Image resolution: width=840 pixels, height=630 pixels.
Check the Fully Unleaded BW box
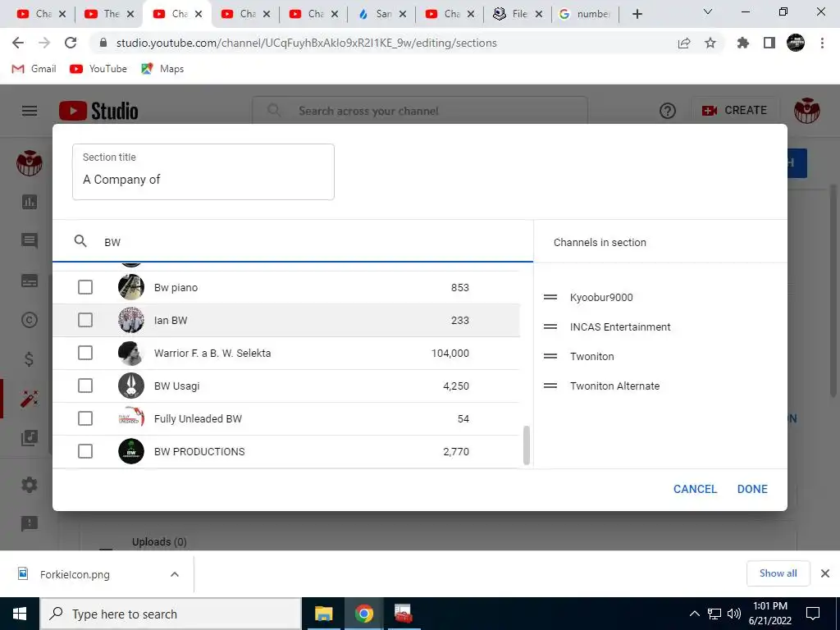pyautogui.click(x=85, y=418)
